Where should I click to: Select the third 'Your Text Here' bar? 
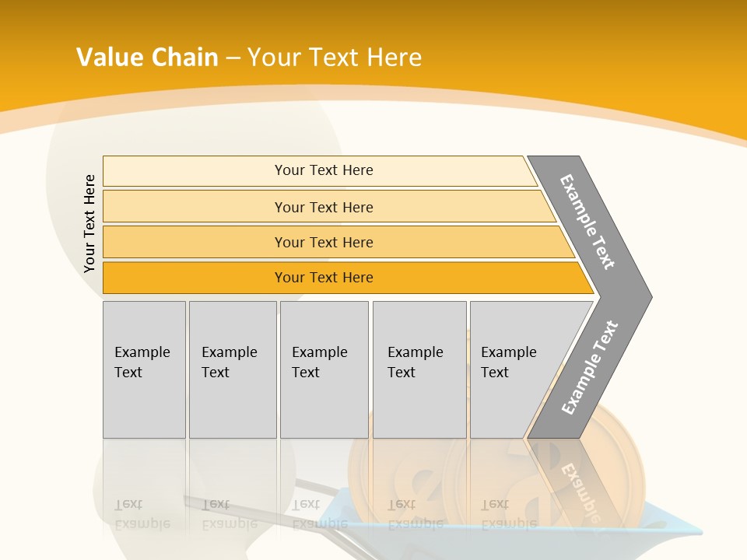coord(324,242)
